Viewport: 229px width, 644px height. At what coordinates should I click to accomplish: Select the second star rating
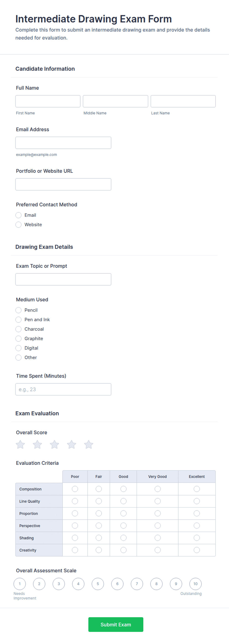click(37, 444)
